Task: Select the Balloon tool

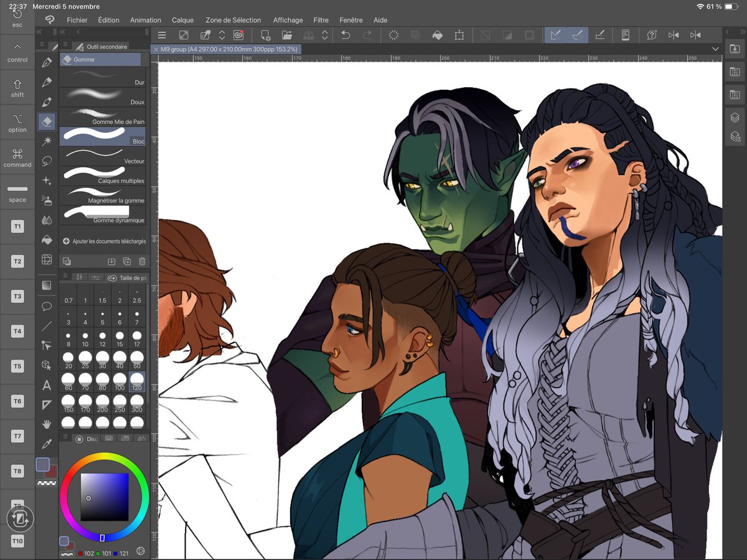Action: [x=47, y=306]
